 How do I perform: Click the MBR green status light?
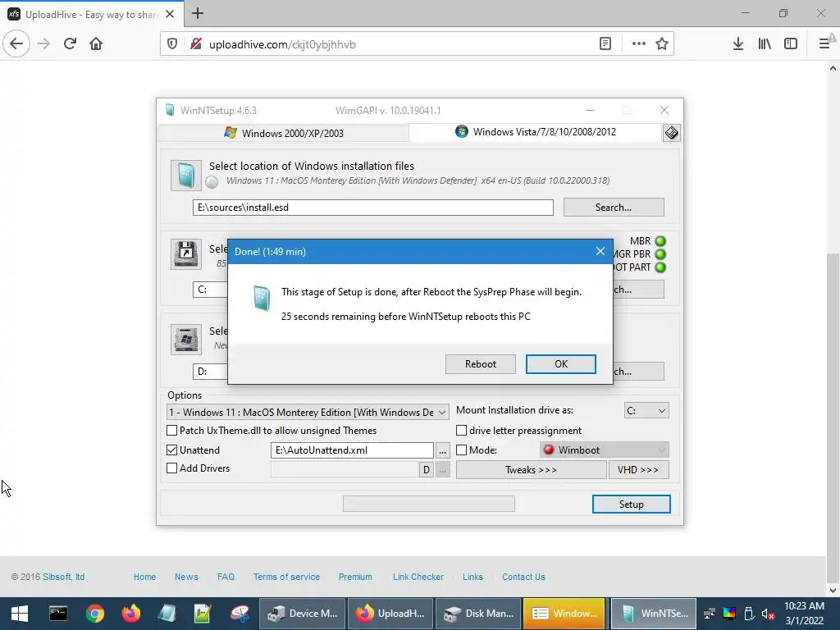[660, 241]
